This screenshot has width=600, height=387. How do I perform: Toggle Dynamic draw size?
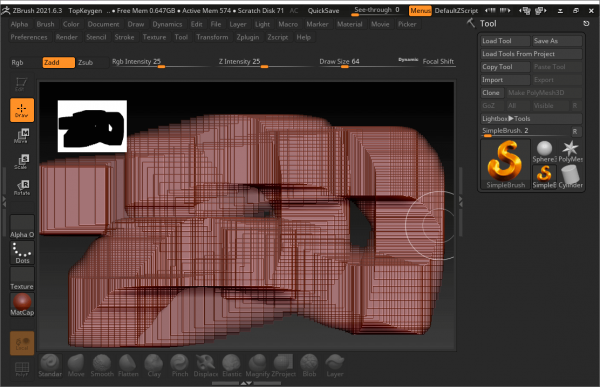pyautogui.click(x=408, y=60)
